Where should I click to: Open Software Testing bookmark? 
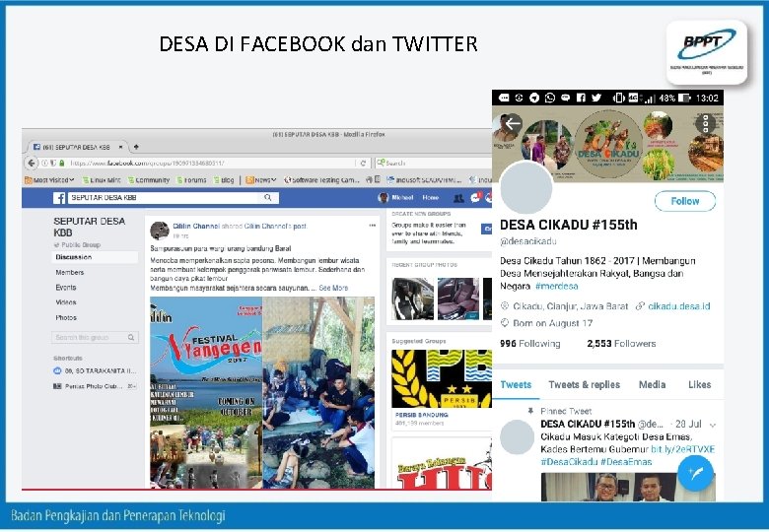321,179
